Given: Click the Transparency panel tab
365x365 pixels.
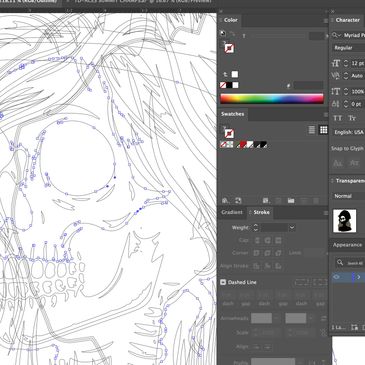Looking at the screenshot, I should click(350, 181).
